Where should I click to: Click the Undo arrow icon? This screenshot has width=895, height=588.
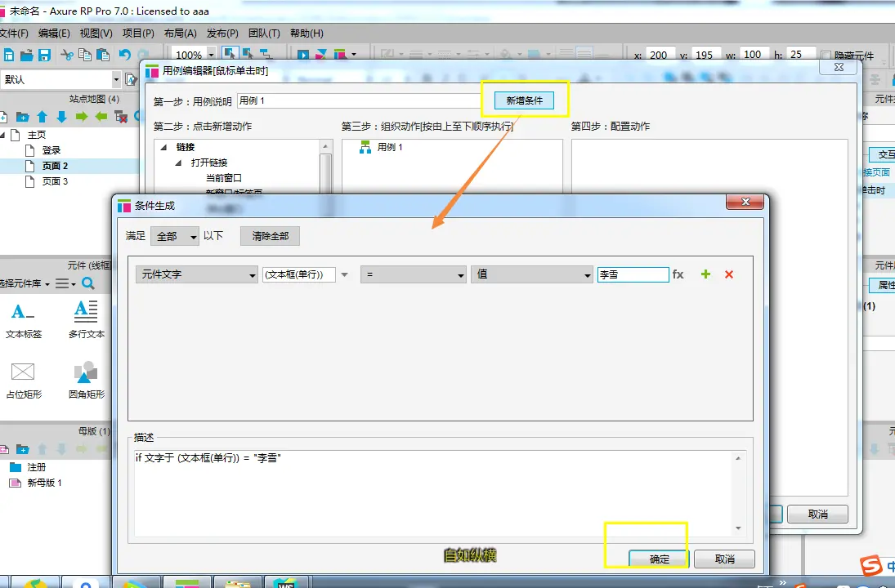(x=125, y=55)
